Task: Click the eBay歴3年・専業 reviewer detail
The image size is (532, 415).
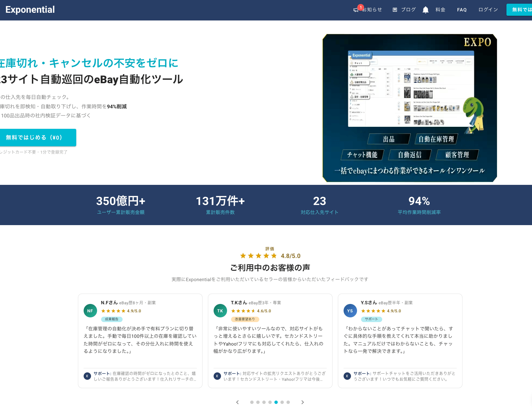Action: (265, 303)
